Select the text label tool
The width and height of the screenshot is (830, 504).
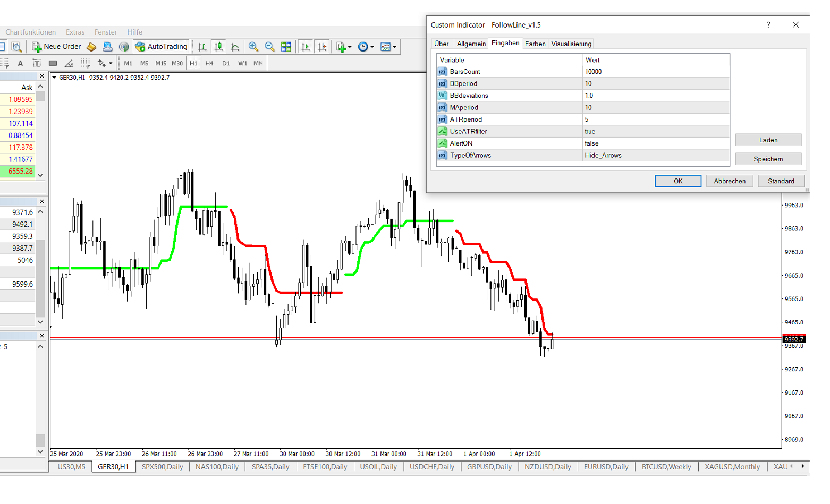coord(37,63)
